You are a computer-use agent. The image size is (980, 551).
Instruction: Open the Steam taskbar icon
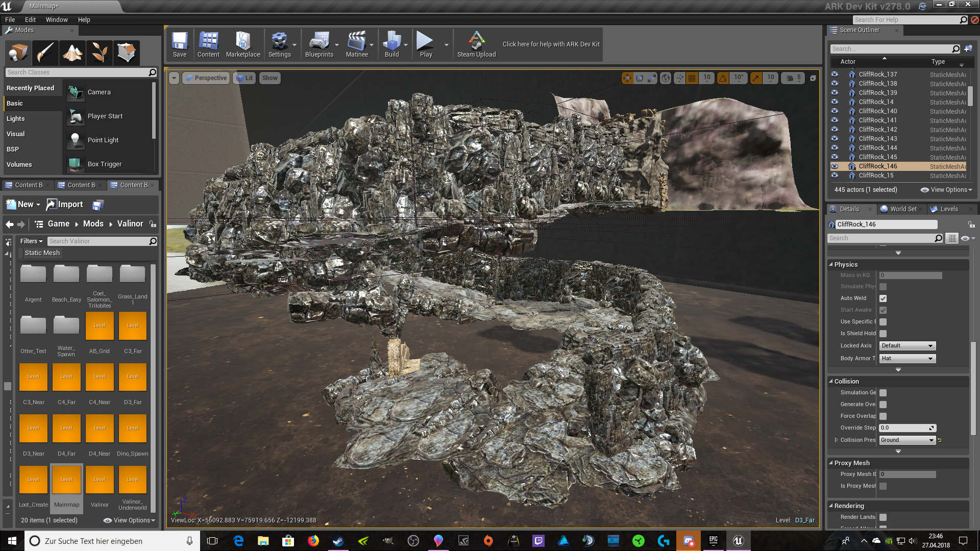[338, 541]
